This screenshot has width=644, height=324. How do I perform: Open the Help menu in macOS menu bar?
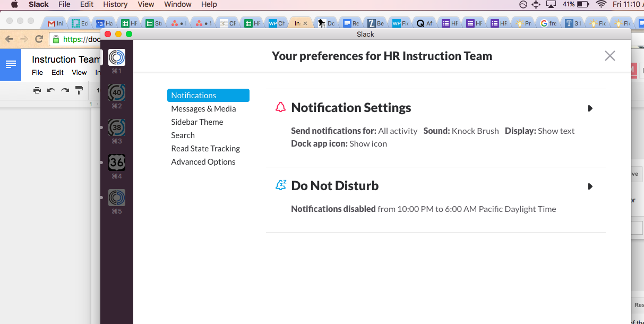209,4
